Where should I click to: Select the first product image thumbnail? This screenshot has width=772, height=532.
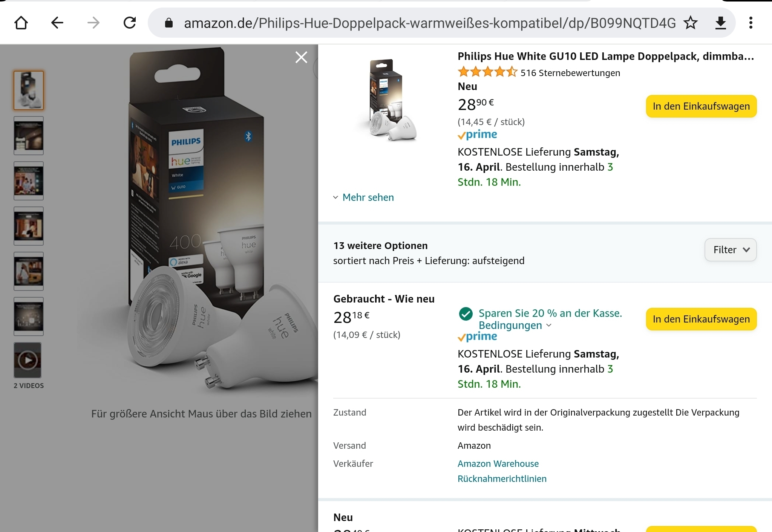[29, 90]
